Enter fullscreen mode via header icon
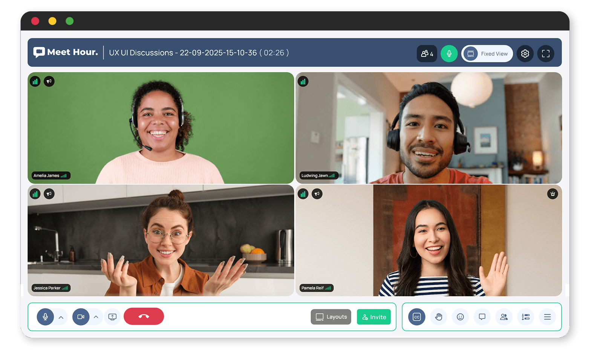This screenshot has width=603, height=364. point(546,53)
